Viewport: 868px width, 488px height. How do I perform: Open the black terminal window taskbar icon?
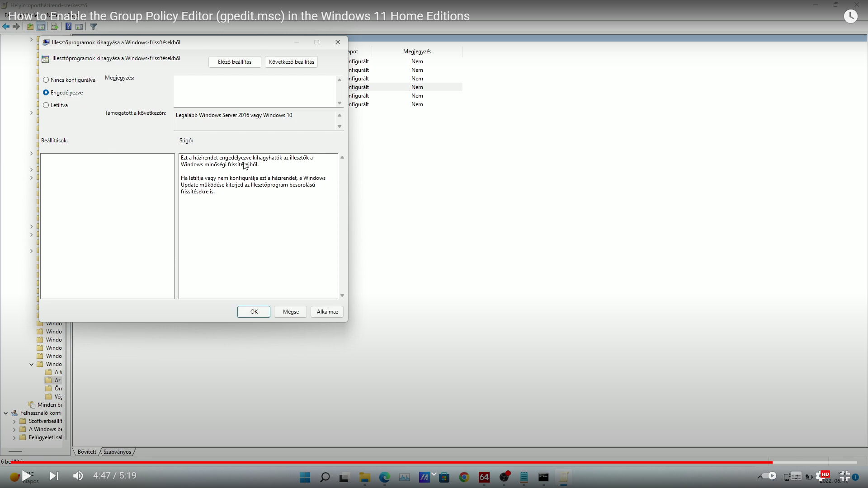coord(543,477)
